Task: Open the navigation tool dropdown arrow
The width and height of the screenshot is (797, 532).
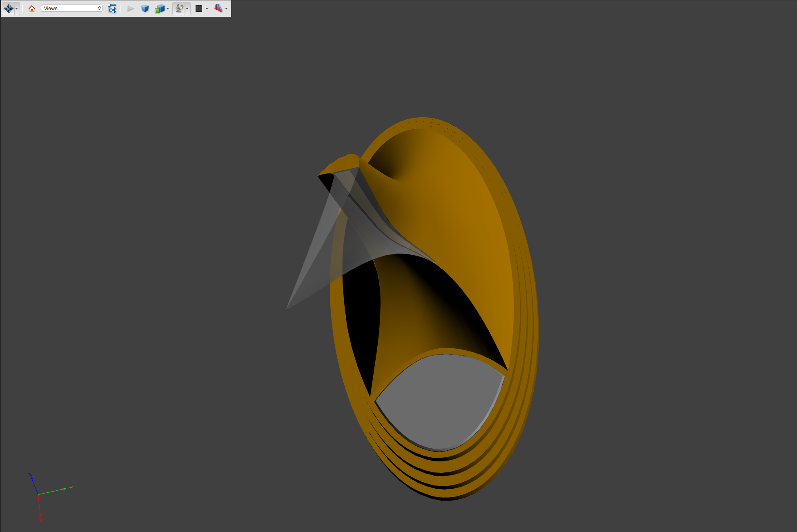Action: coord(17,9)
